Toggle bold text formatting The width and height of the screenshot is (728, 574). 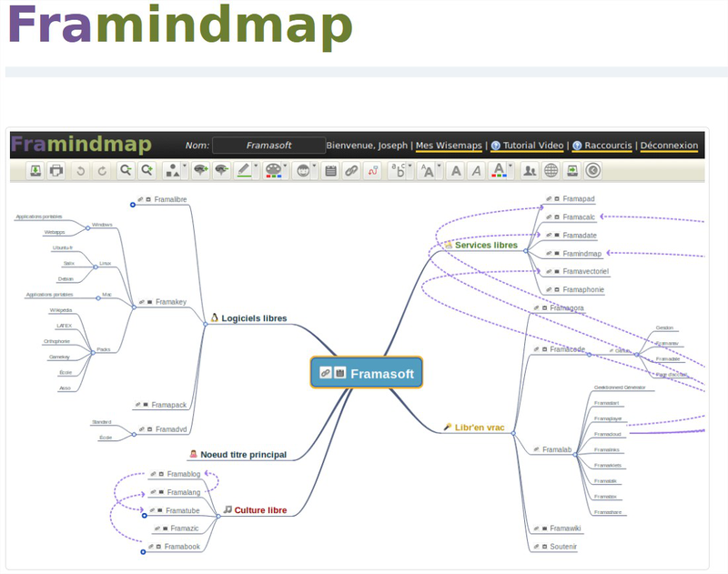tap(456, 170)
